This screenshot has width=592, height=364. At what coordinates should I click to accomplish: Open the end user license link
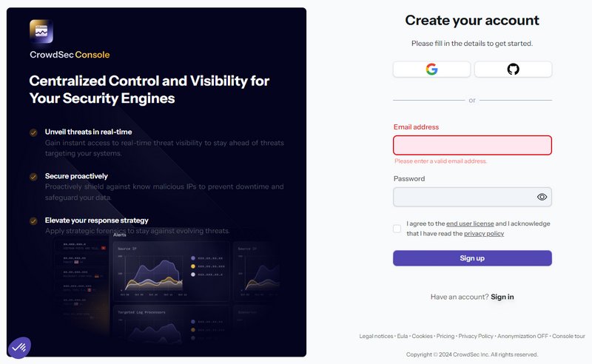point(470,223)
